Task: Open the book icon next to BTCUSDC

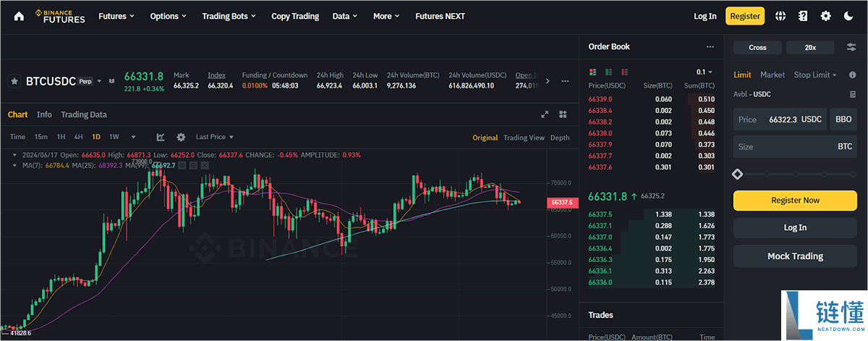Action: coord(111,81)
